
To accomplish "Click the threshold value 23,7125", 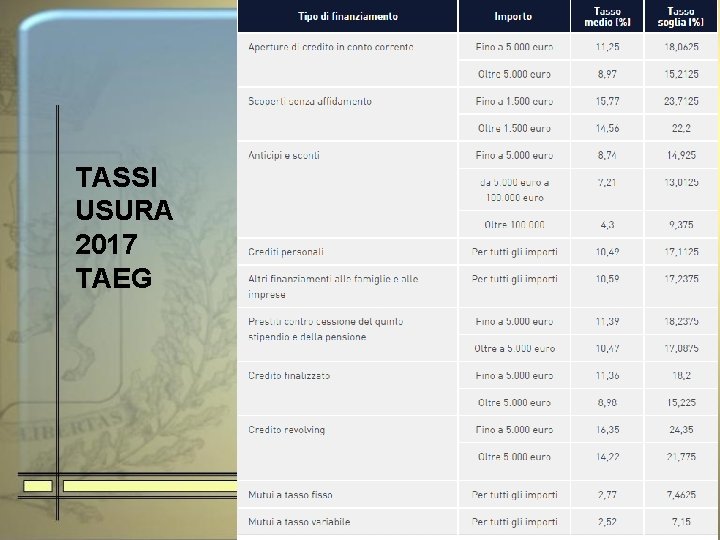I will (681, 101).
